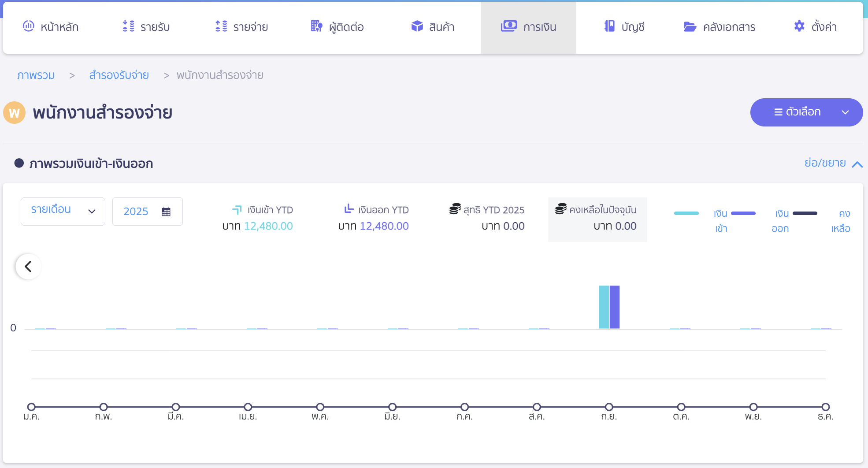Screen dimensions: 868x468
Task: Open the รายเดือน period dropdown
Action: [x=63, y=212]
